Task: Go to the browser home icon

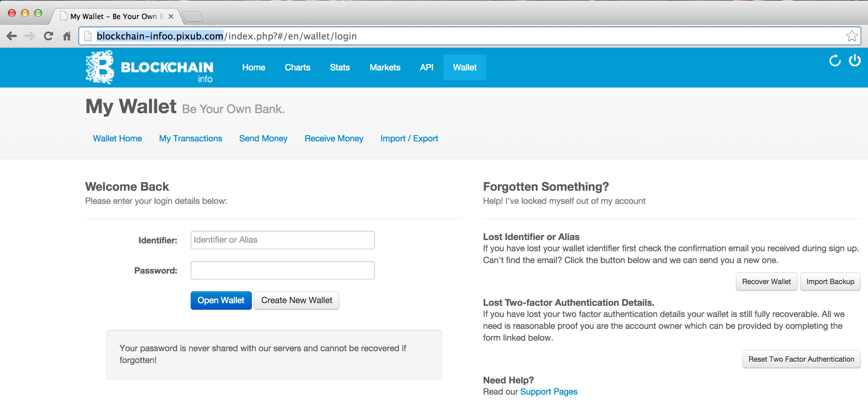Action: click(x=67, y=36)
